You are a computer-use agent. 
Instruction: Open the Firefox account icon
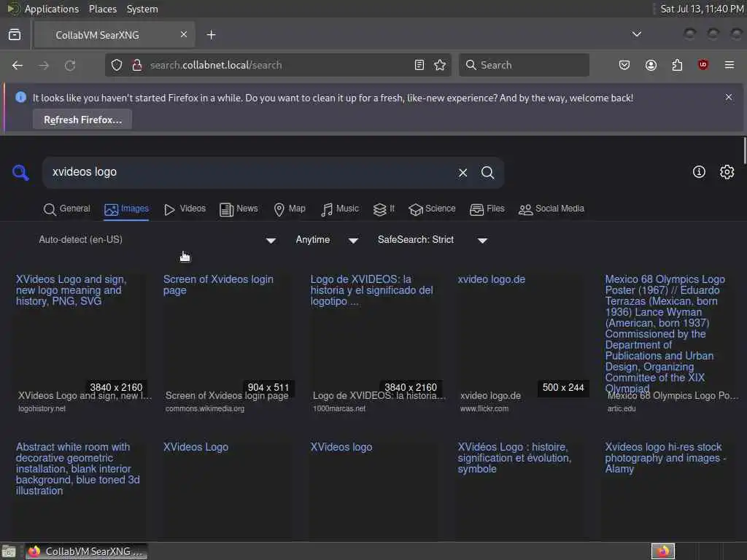[x=651, y=65]
